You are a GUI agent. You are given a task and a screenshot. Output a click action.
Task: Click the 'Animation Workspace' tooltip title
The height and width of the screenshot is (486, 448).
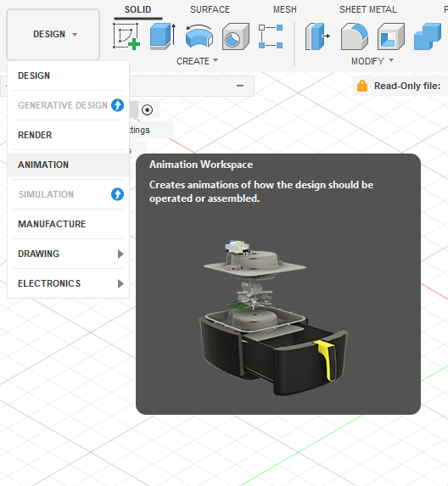tap(201, 165)
